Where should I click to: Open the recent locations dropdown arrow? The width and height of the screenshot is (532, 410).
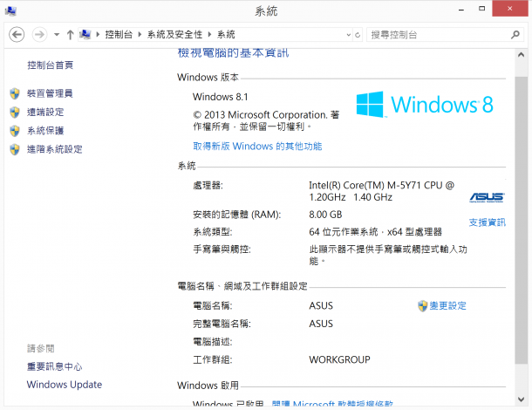coord(57,35)
